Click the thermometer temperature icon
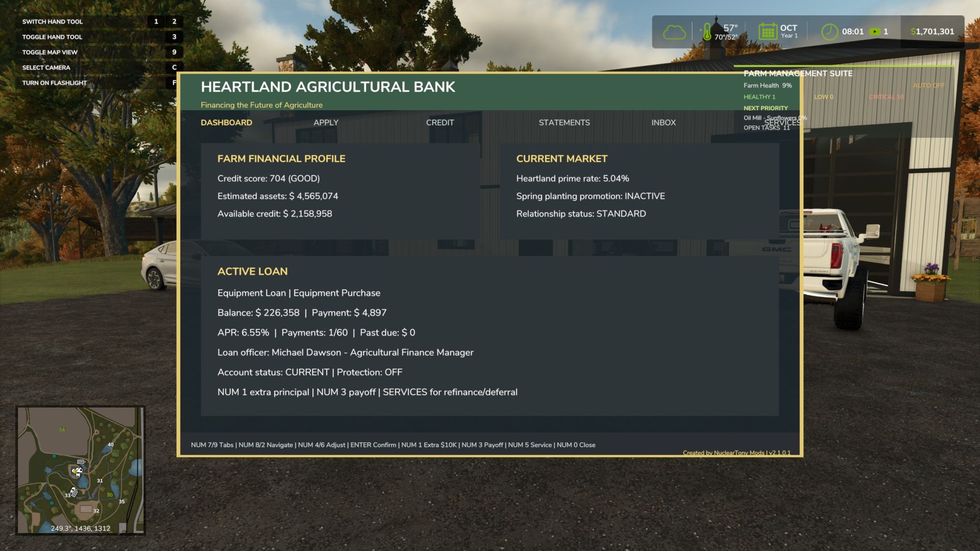Image resolution: width=980 pixels, height=551 pixels. [x=707, y=32]
